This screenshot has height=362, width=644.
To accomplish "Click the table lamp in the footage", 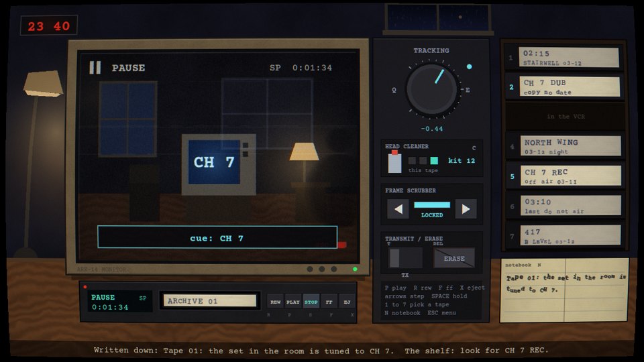I will click(304, 162).
